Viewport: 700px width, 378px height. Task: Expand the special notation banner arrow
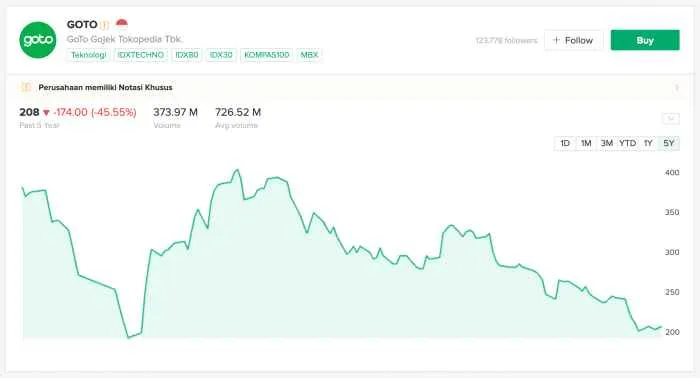pyautogui.click(x=677, y=87)
